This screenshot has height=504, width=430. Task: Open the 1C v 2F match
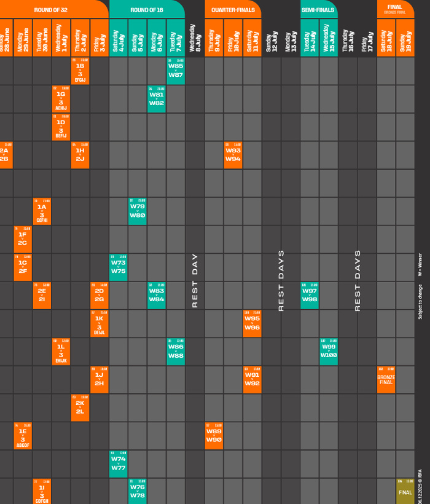coord(22,267)
